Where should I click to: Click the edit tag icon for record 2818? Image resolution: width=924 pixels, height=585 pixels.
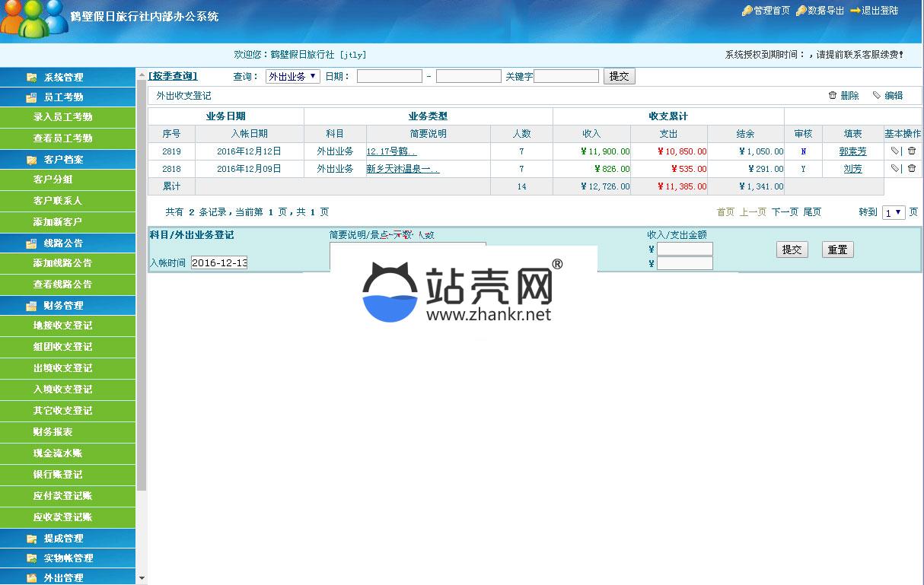coord(895,169)
